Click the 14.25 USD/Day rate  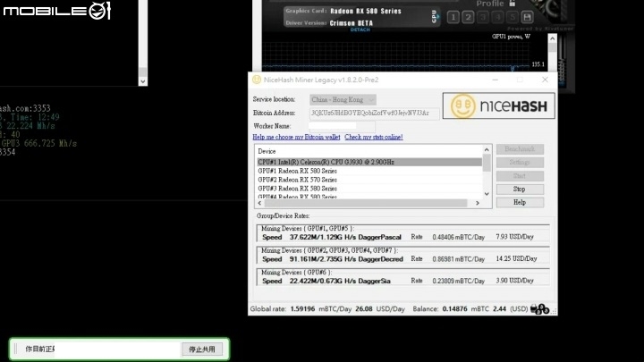coord(516,259)
